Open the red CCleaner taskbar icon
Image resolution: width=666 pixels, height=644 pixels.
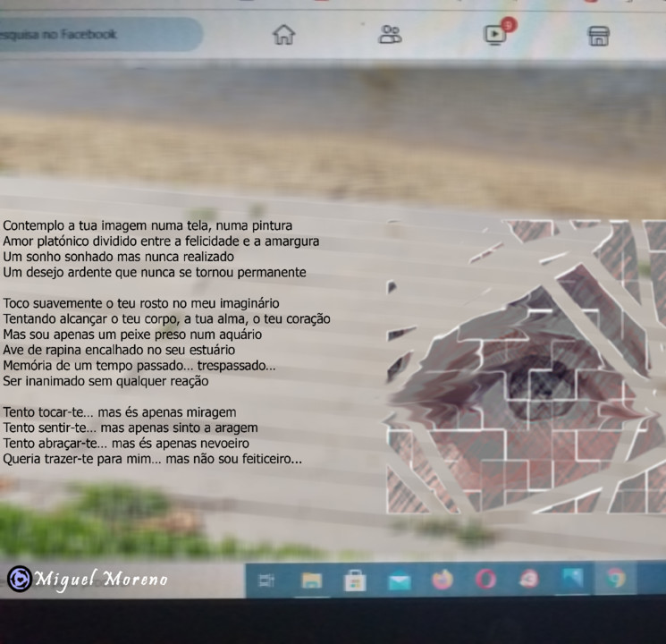(528, 579)
